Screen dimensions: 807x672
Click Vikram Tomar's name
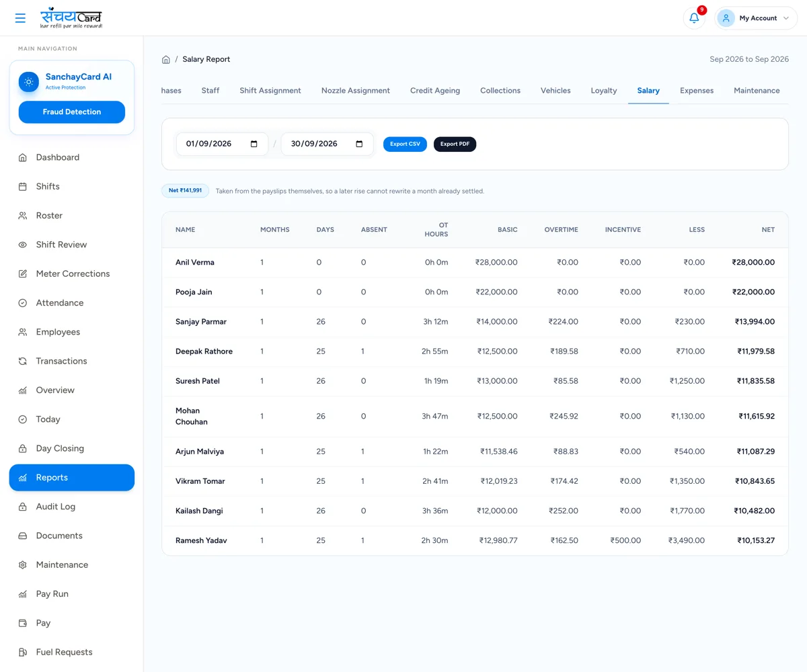click(200, 481)
